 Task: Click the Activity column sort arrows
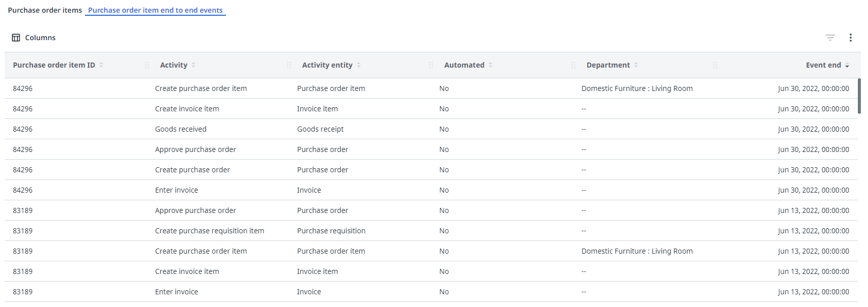tap(193, 65)
